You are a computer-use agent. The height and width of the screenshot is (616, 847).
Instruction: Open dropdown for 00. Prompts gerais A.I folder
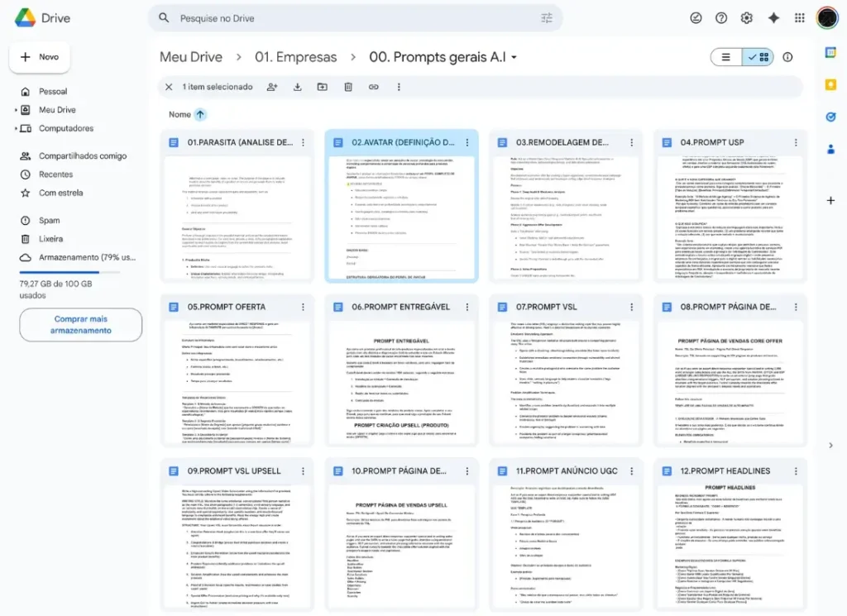click(514, 58)
